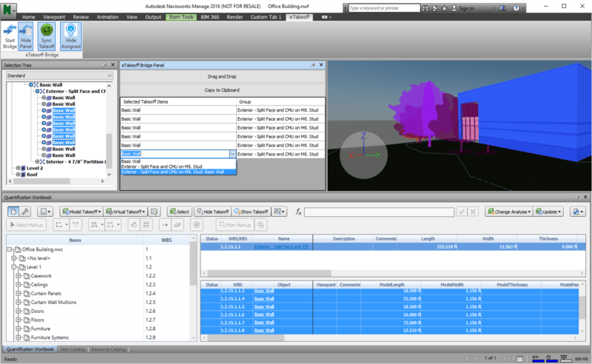592x364 pixels.
Task: Expand the Level 2 tree node
Action: pyautogui.click(x=18, y=168)
